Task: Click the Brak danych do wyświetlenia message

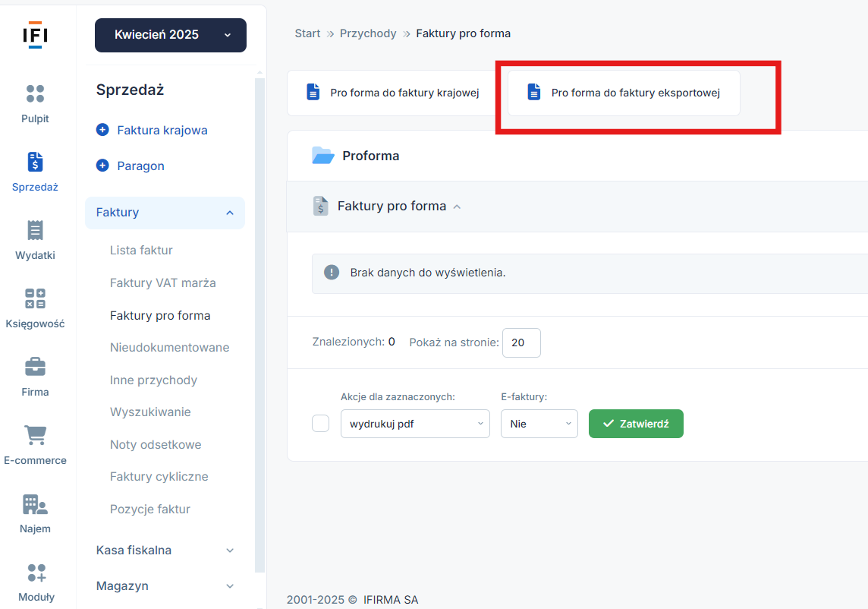Action: (x=428, y=273)
